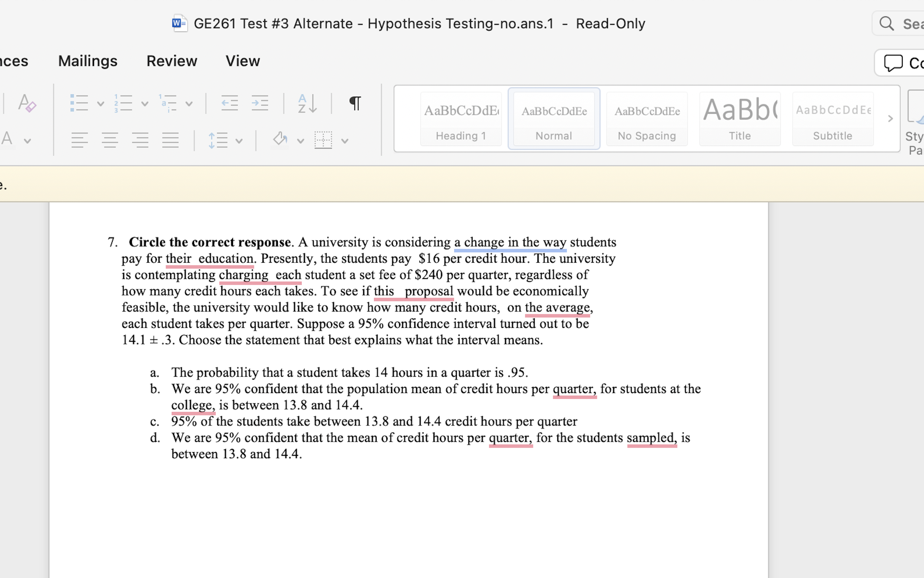Apply the Normal style
The height and width of the screenshot is (578, 924).
point(554,119)
